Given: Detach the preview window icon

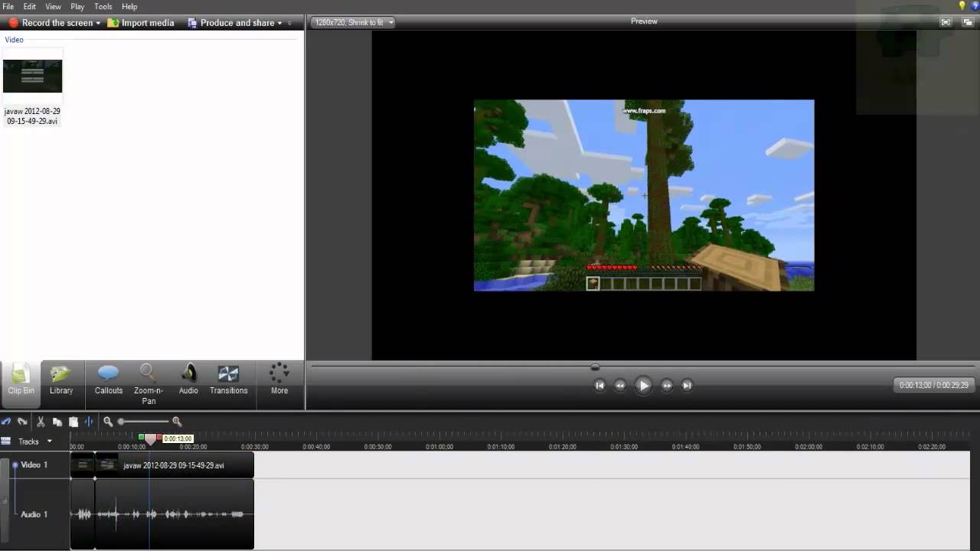Looking at the screenshot, I should tap(969, 22).
